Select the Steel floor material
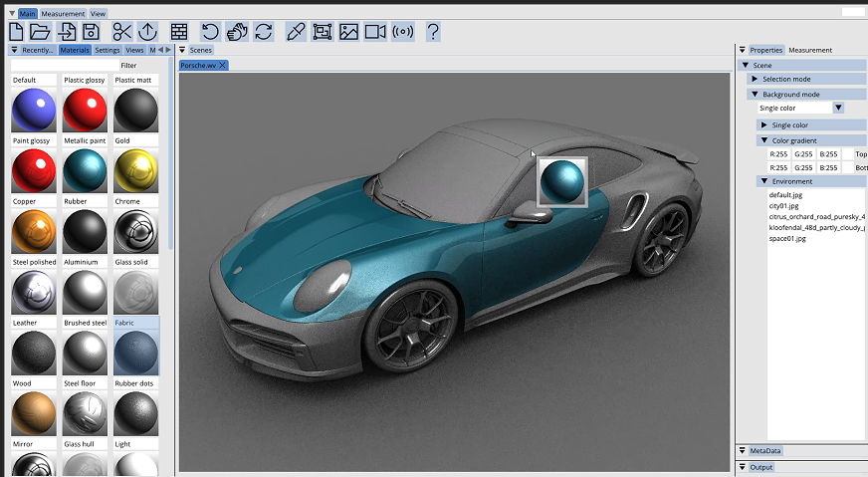The image size is (868, 477). point(85,413)
